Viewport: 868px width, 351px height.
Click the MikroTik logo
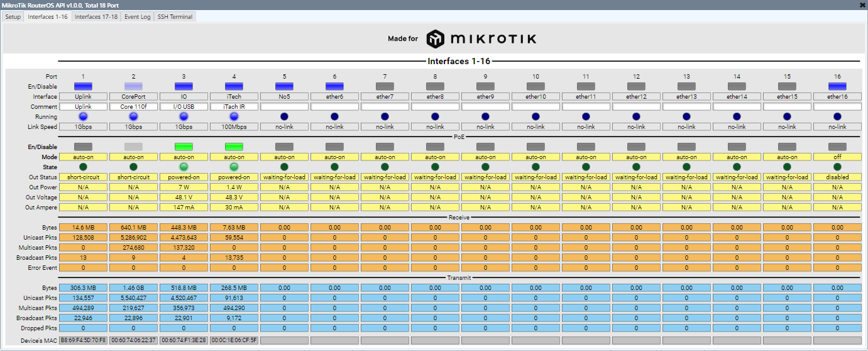(481, 39)
